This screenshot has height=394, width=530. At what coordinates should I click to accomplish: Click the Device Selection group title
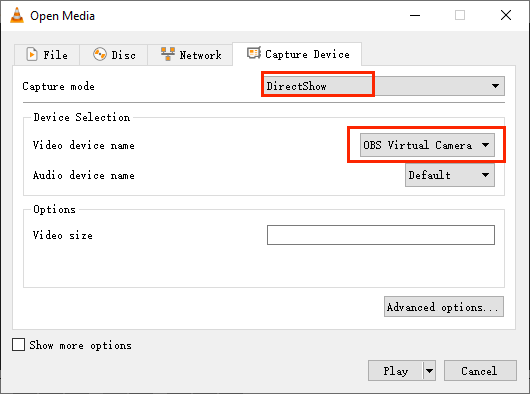point(81,117)
